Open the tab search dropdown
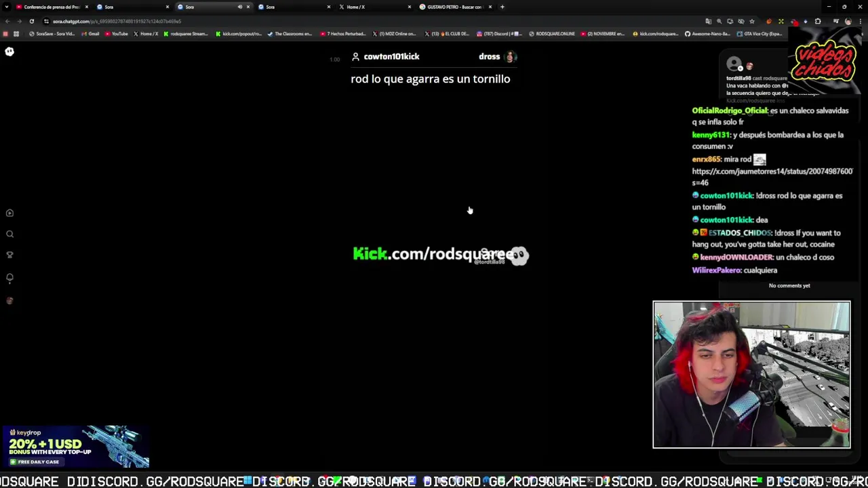This screenshot has width=868, height=488. click(7, 7)
